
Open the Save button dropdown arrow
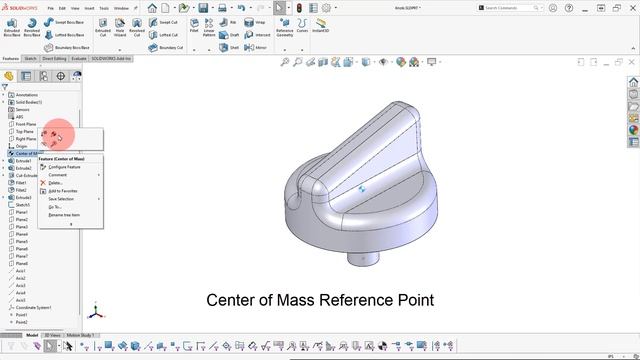[x=213, y=8]
